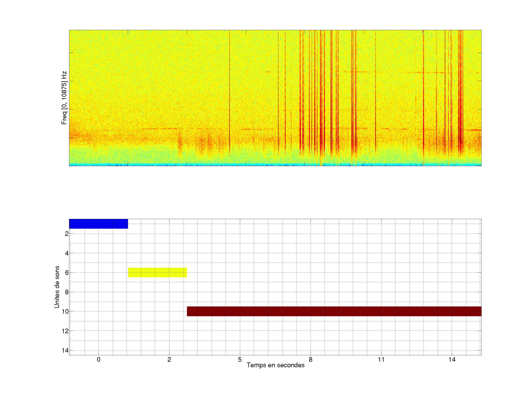532x399 pixels.
Task: Click the yellow bar at sound unit 6
Action: pyautogui.click(x=157, y=272)
